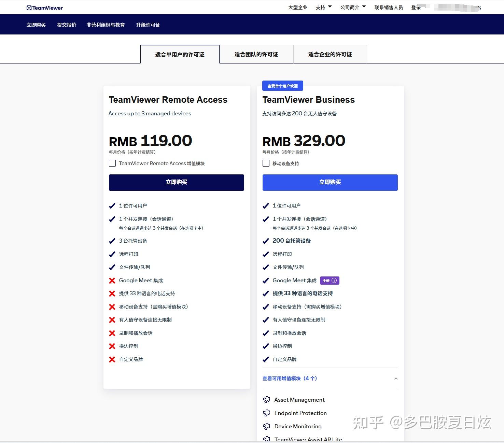Click the TeamViewer logo
This screenshot has height=443, width=504.
click(x=44, y=7)
